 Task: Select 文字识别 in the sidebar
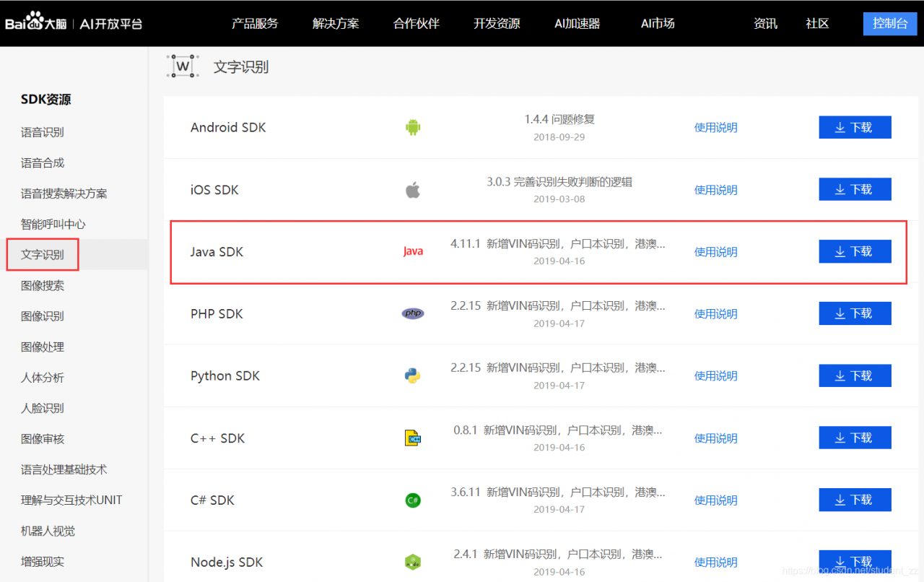coord(43,255)
